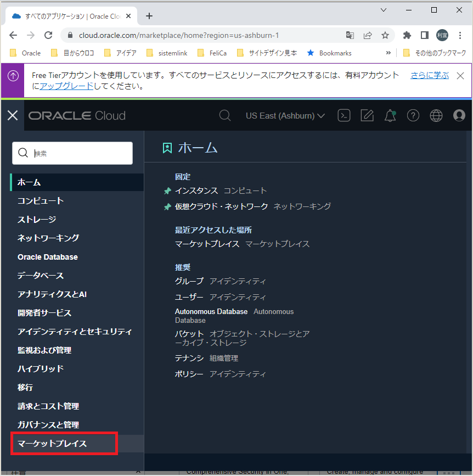Click the purple upgrade arrow icon
The height and width of the screenshot is (476, 473).
(13, 76)
